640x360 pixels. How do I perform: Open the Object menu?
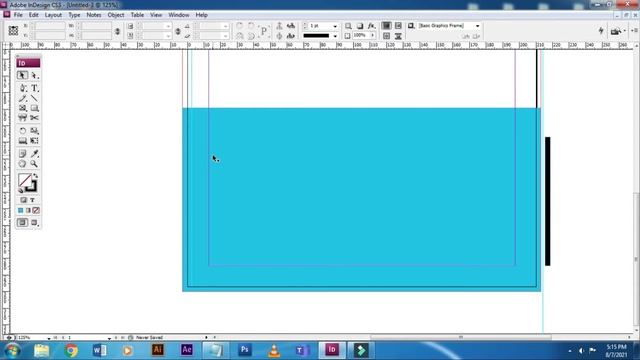pyautogui.click(x=116, y=15)
